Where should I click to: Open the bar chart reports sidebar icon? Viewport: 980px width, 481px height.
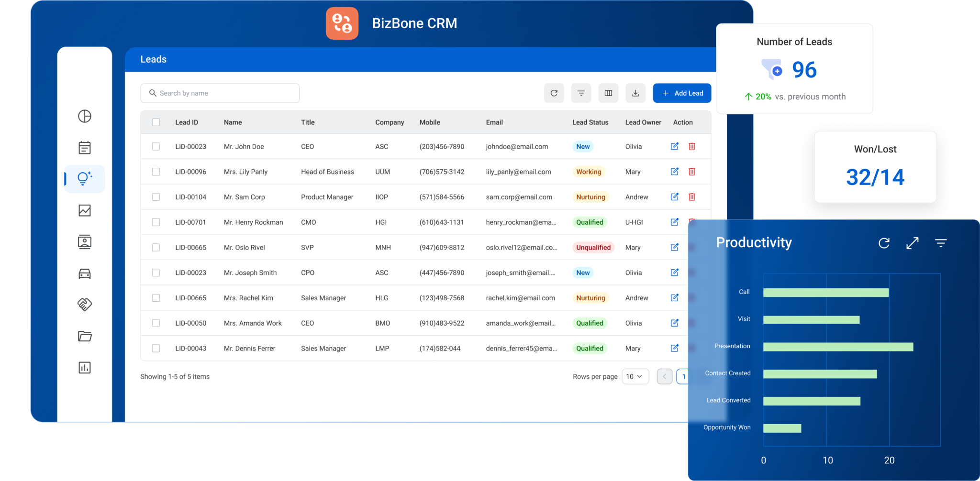point(85,368)
